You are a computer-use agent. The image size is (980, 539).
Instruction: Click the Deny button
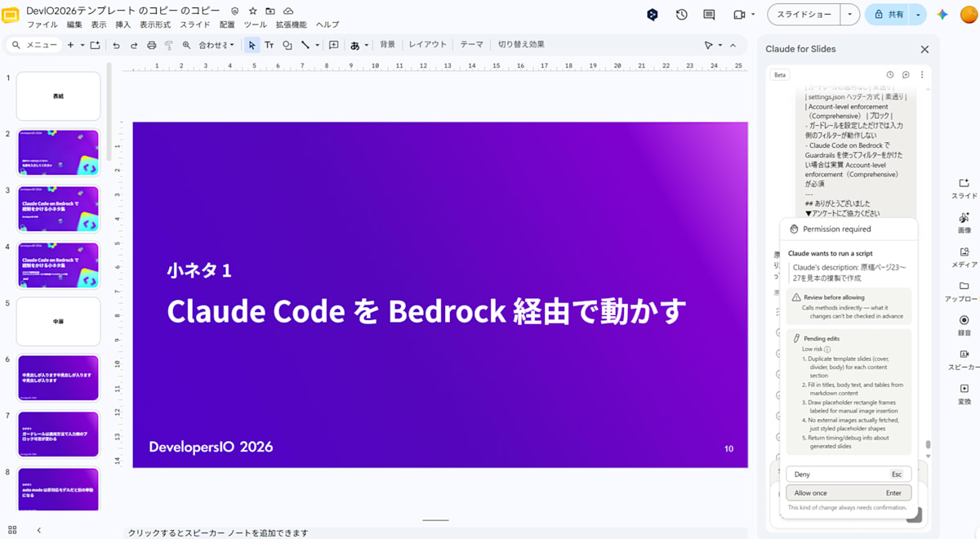[849, 474]
